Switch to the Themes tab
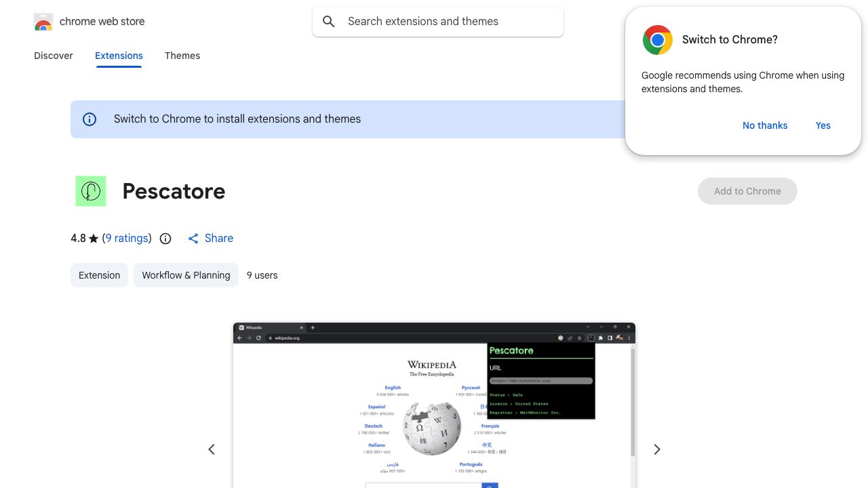 tap(182, 56)
